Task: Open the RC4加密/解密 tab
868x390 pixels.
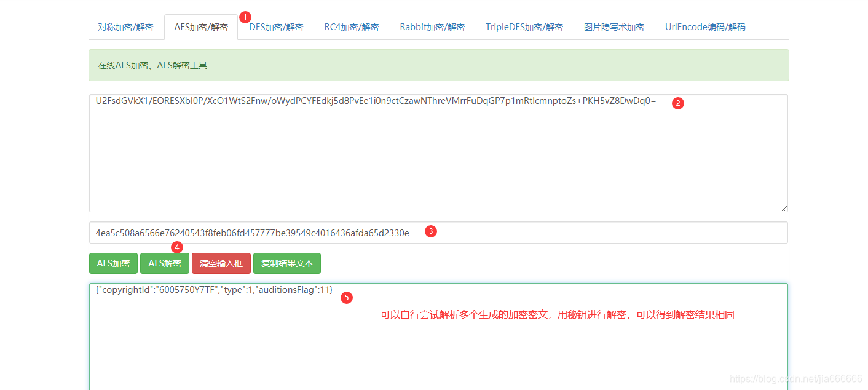Action: coord(352,27)
